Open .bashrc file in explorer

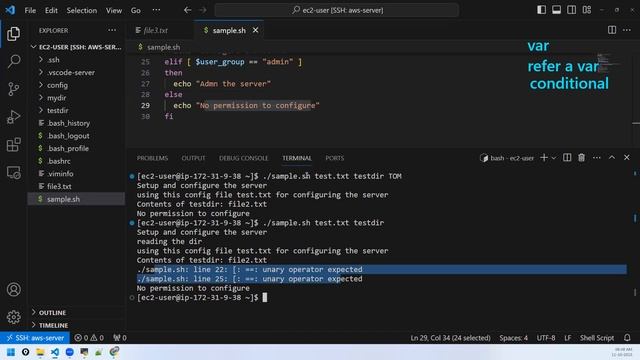pos(76,161)
